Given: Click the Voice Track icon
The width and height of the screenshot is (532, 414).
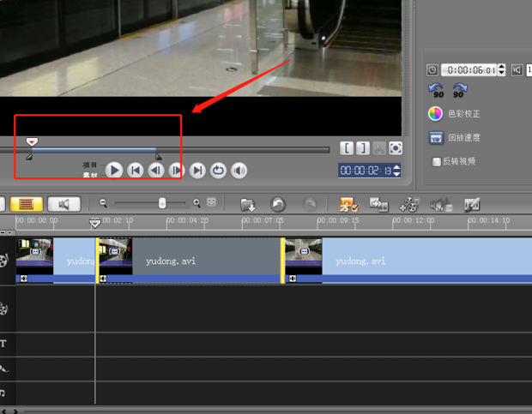Looking at the screenshot, I should pyautogui.click(x=3, y=369).
